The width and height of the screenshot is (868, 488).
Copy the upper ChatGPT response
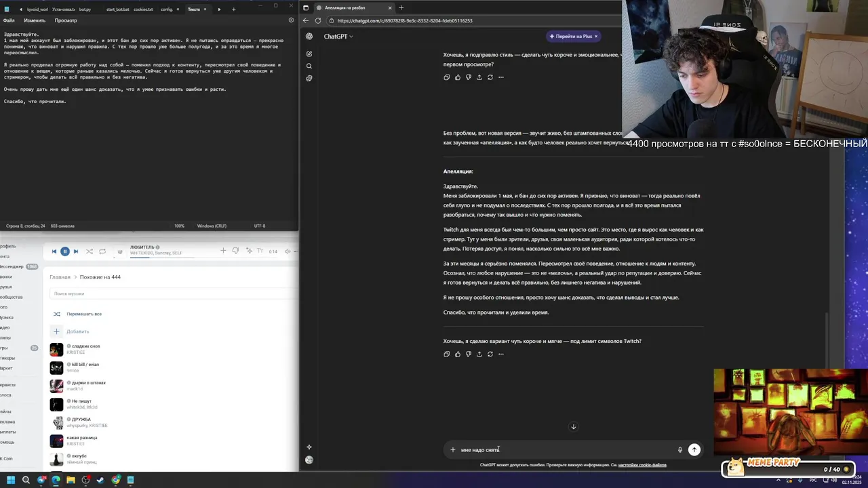click(447, 77)
